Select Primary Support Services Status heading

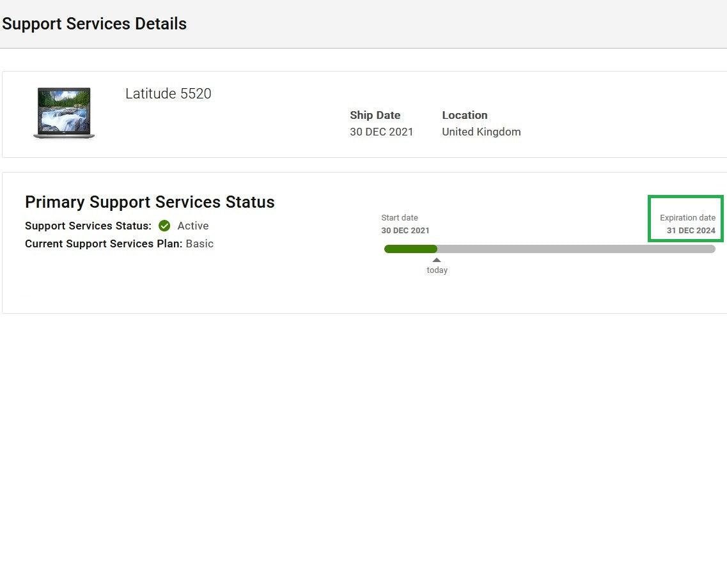coord(150,202)
